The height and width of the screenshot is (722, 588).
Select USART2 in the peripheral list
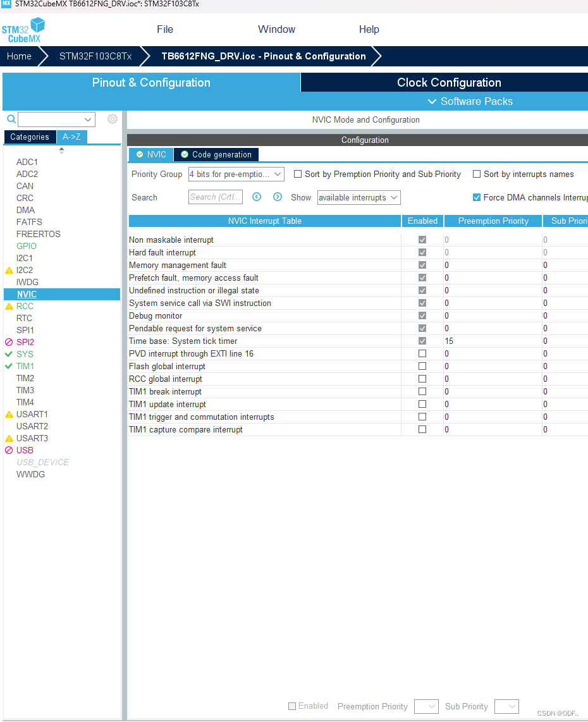click(32, 426)
